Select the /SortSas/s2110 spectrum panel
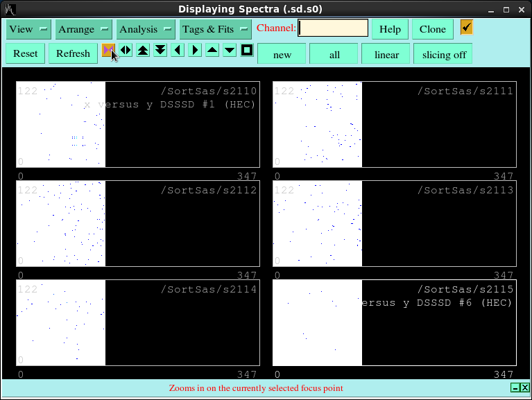The width and height of the screenshot is (532, 400). pyautogui.click(x=138, y=124)
